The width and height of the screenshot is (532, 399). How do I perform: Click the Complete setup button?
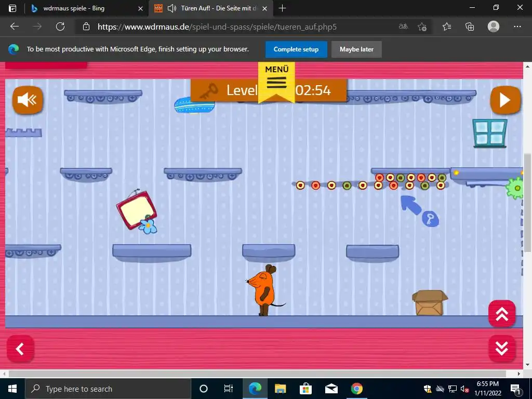(296, 49)
